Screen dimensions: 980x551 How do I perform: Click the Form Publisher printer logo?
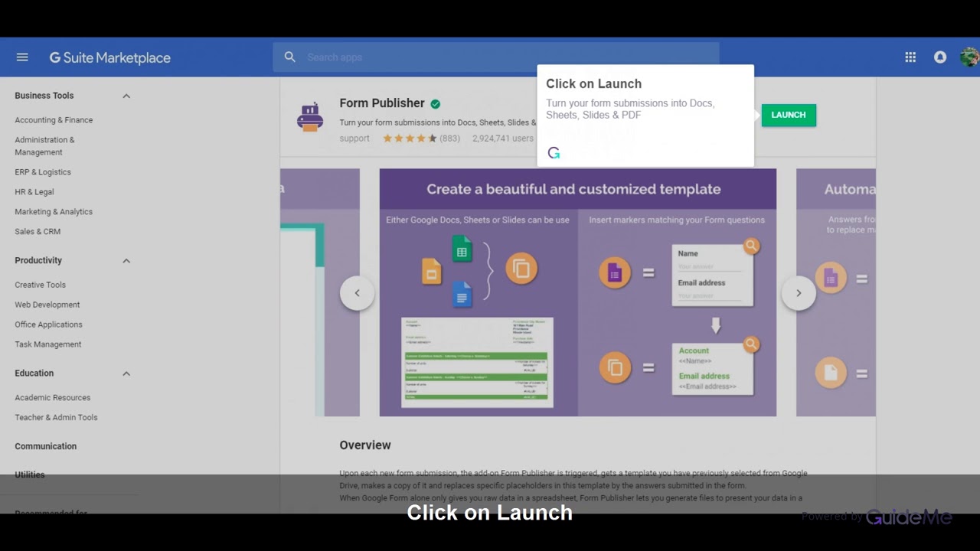pos(309,117)
